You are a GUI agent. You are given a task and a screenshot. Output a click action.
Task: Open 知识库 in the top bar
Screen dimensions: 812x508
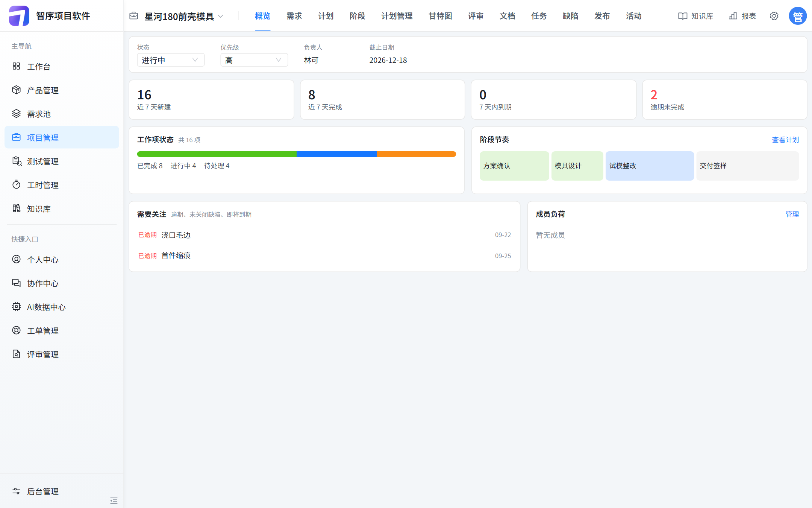695,16
